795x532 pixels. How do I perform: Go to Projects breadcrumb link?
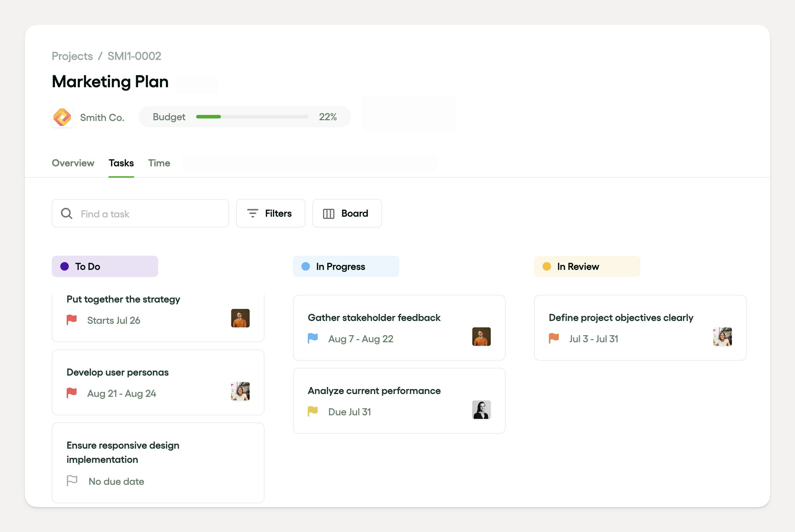(72, 56)
